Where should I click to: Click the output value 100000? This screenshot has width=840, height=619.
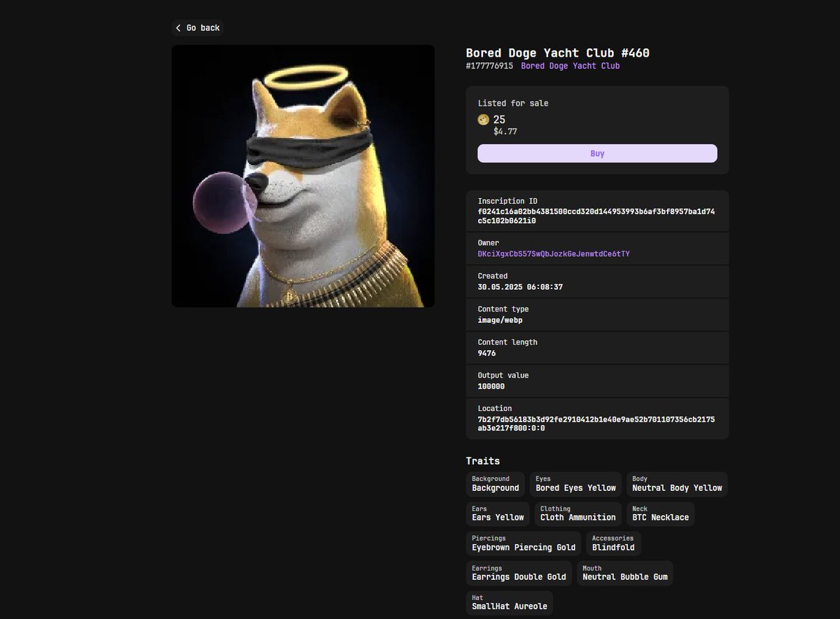point(491,387)
